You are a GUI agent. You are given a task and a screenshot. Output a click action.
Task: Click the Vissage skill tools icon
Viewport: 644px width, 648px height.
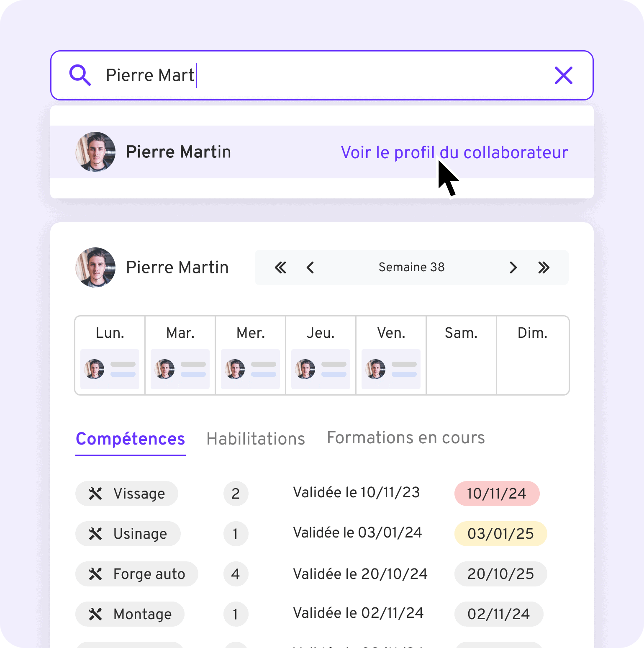click(x=95, y=494)
